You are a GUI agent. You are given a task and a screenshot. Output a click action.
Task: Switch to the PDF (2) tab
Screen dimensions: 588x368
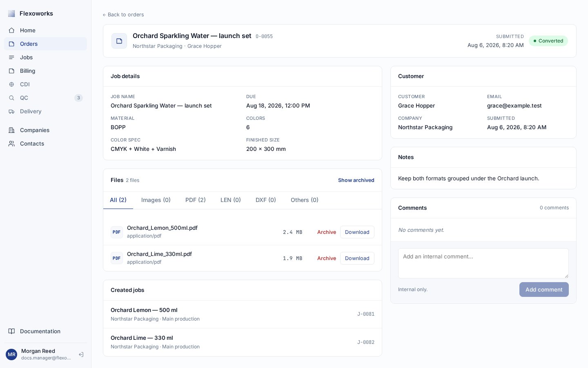(196, 200)
